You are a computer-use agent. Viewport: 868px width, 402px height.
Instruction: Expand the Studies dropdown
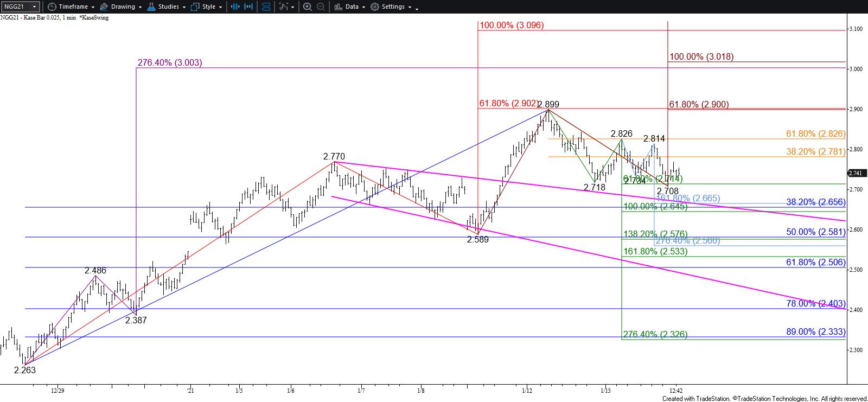pyautogui.click(x=168, y=7)
